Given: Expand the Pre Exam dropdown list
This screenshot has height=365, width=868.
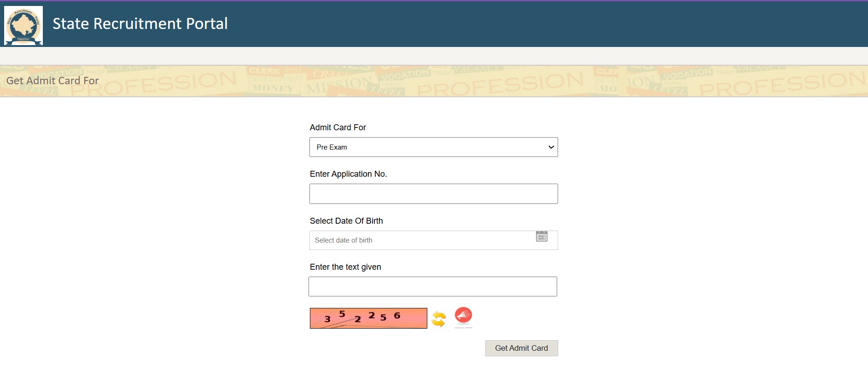Looking at the screenshot, I should (433, 147).
